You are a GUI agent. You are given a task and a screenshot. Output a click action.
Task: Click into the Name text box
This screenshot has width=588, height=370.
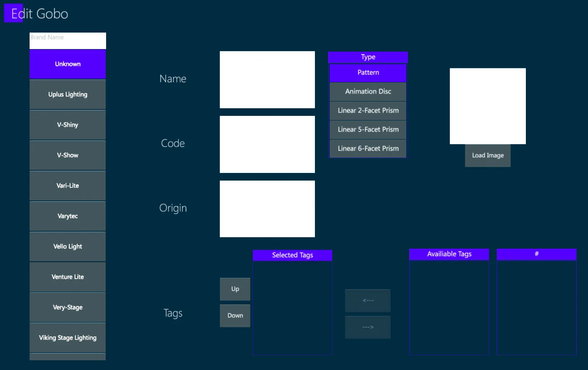tap(267, 79)
